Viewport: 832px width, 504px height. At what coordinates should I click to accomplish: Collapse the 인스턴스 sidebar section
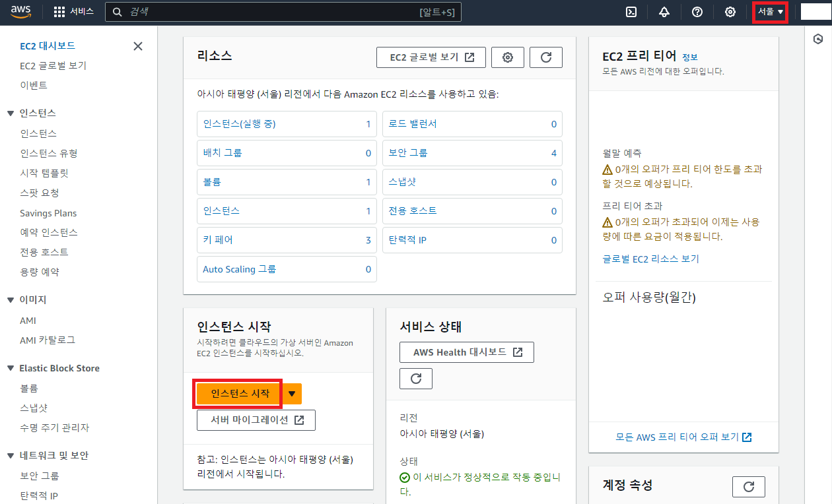pyautogui.click(x=11, y=113)
